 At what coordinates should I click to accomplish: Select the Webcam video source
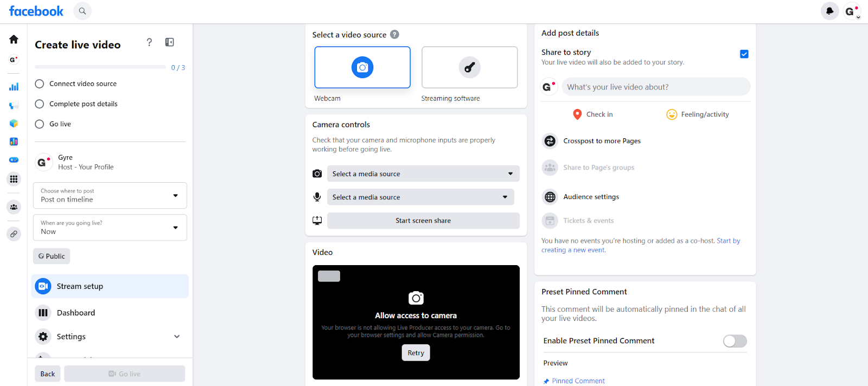click(362, 67)
